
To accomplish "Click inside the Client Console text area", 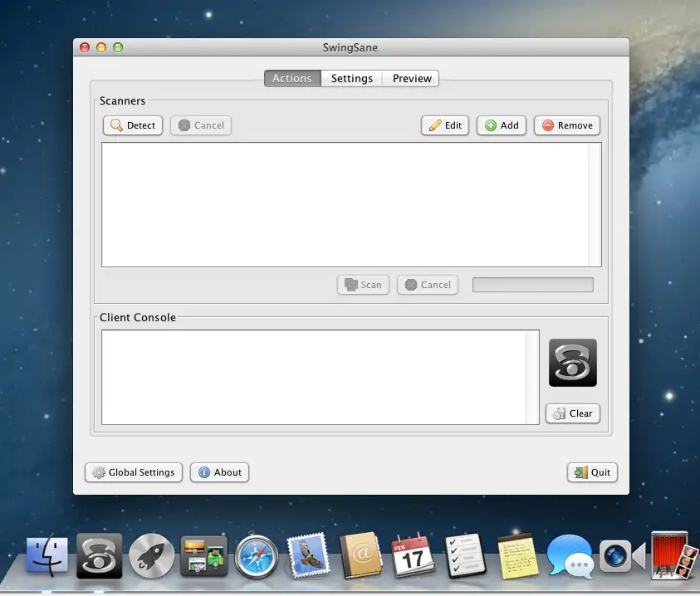I will click(313, 377).
